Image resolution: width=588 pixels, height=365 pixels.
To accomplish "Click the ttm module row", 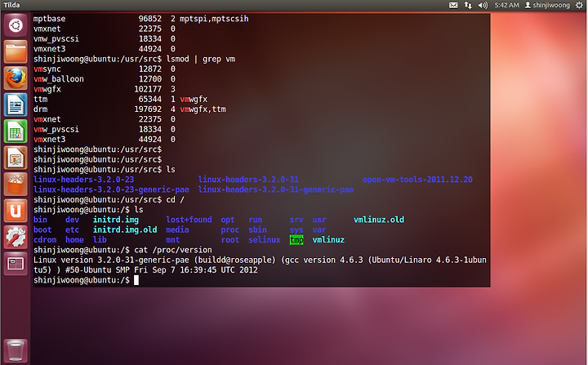I will click(x=120, y=99).
